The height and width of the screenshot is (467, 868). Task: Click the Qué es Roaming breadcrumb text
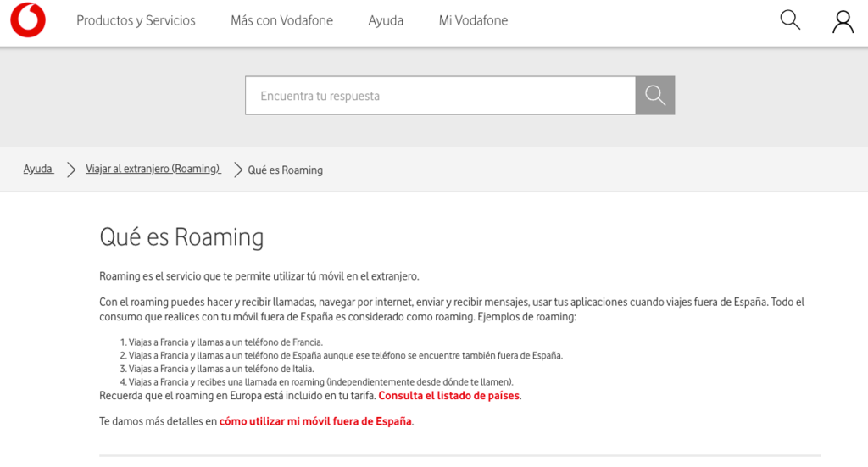click(285, 170)
